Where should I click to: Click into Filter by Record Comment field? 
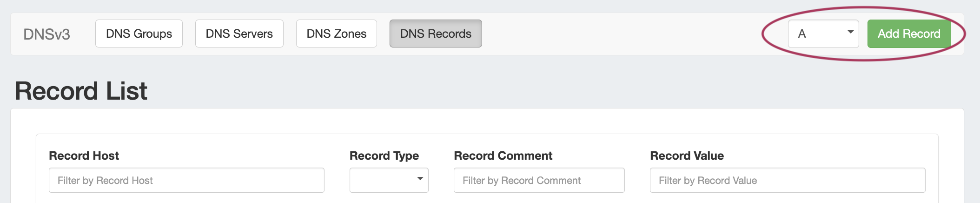point(539,180)
